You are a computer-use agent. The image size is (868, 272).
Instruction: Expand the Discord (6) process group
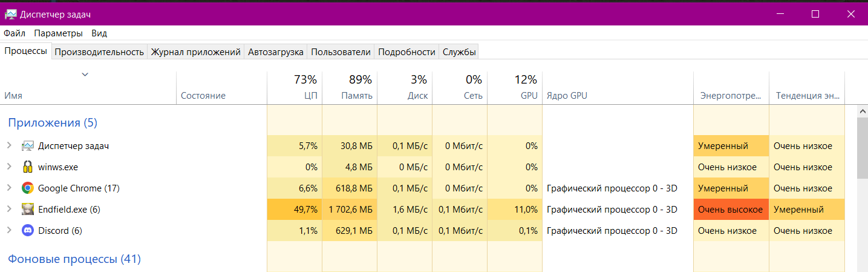click(9, 231)
